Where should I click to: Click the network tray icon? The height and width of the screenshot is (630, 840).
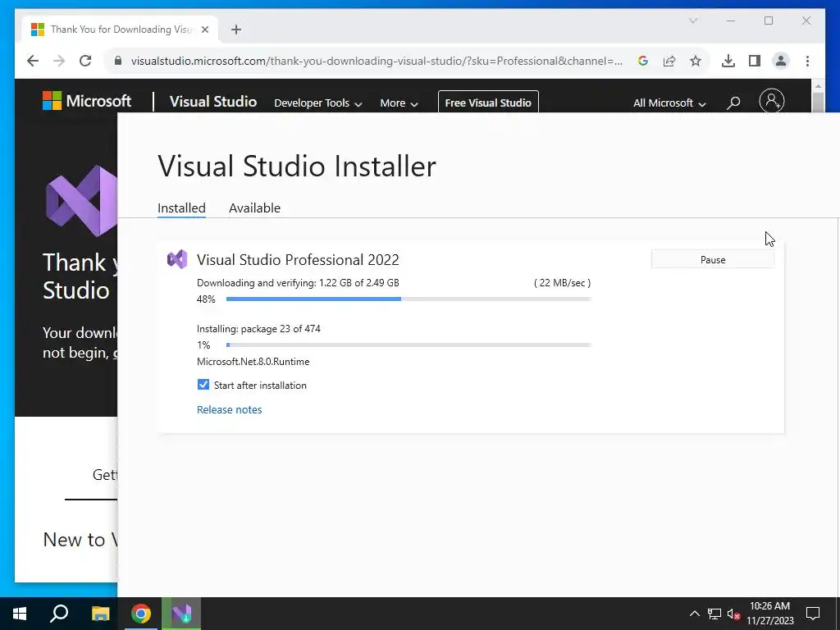point(714,614)
